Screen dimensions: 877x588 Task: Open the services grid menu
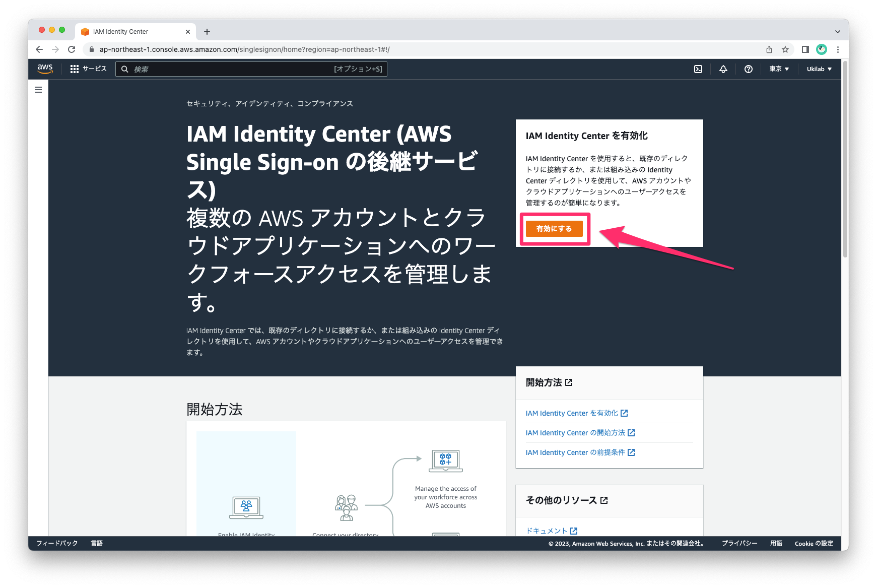pos(75,69)
